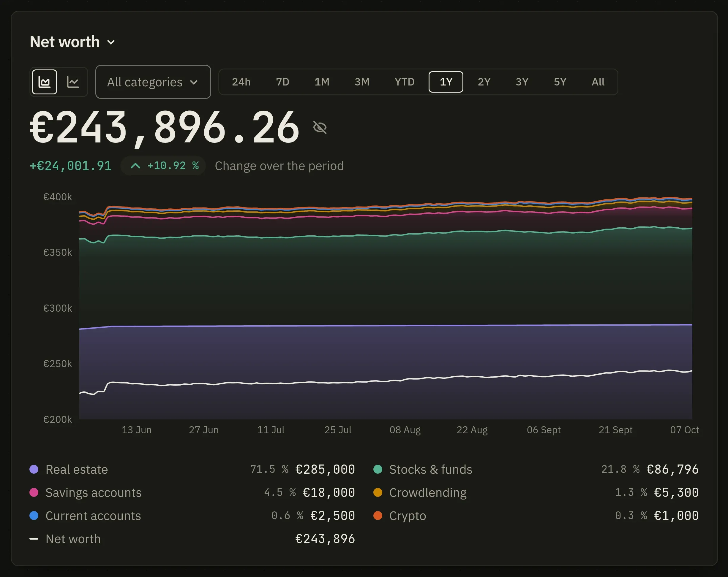Show the All time range
This screenshot has height=577, width=728.
pos(598,82)
